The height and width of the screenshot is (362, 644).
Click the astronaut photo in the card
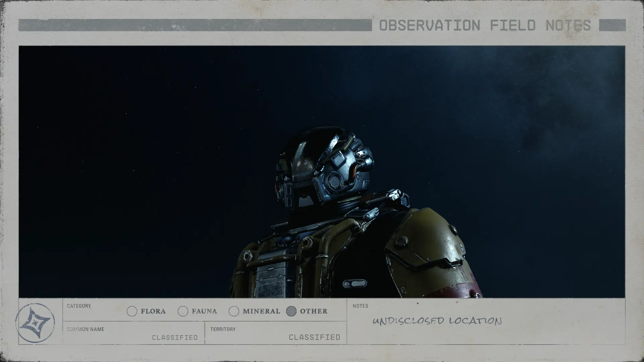[x=322, y=172]
